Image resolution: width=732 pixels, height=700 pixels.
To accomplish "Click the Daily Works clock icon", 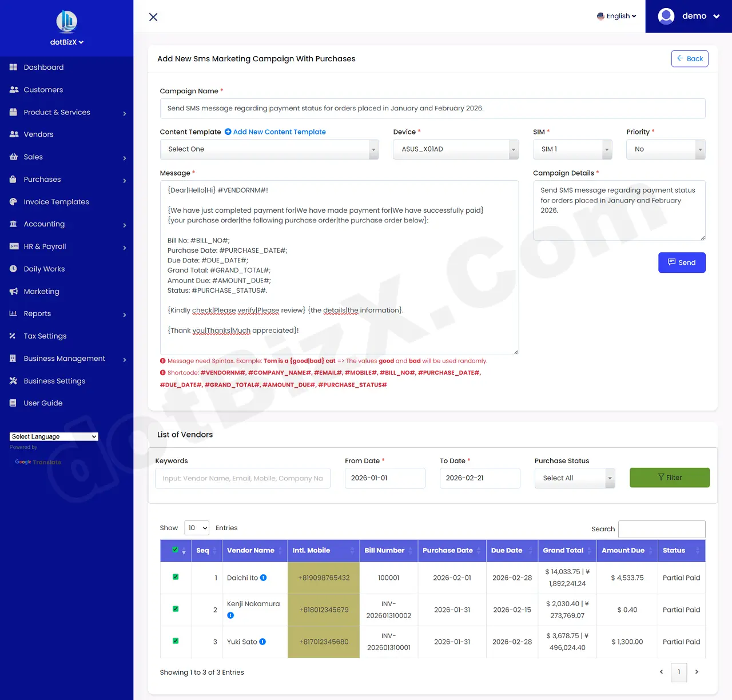I will pos(13,269).
